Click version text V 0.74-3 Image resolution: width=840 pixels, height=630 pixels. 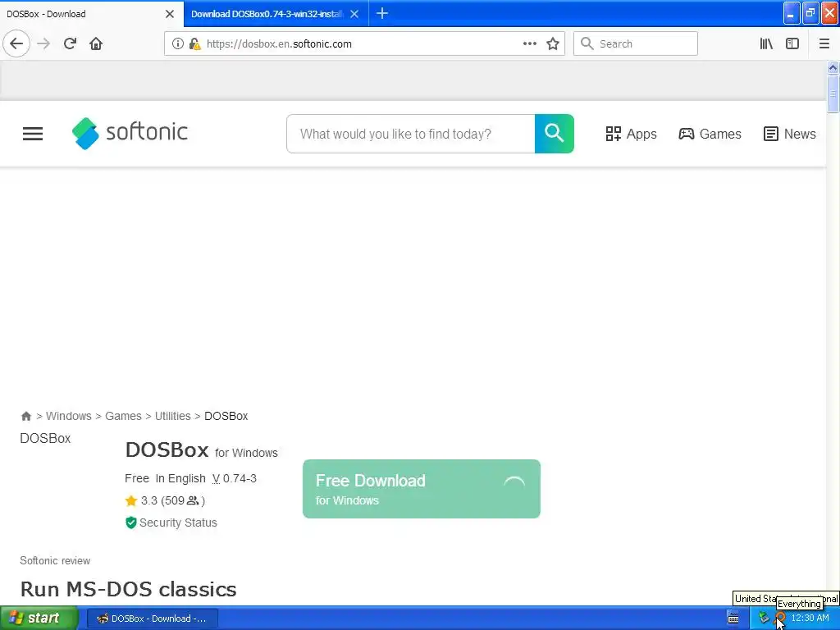coord(234,478)
